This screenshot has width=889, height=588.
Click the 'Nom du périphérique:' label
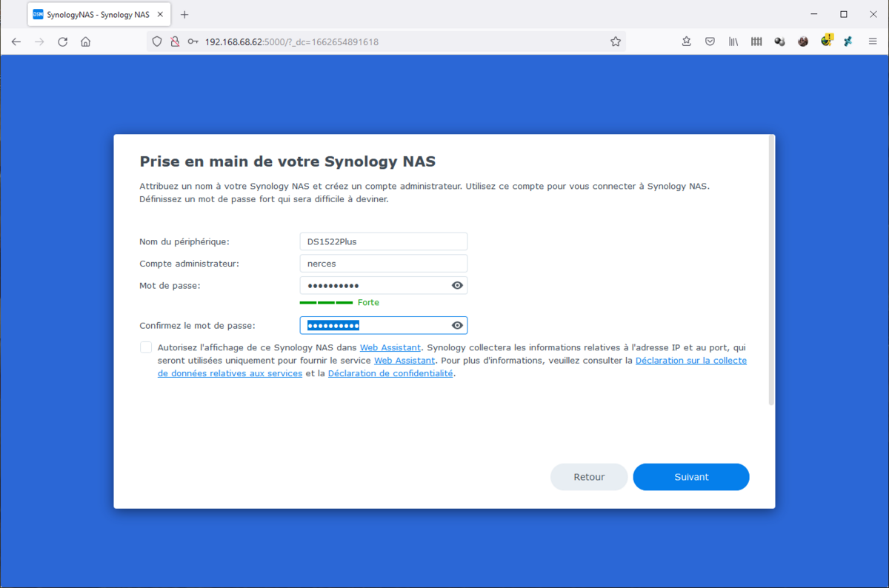click(x=184, y=241)
